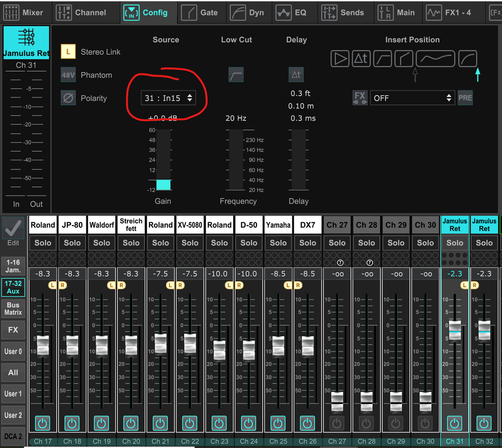Viewport: 502px width, 448px height.
Task: Adjust the Gain slider
Action: click(x=163, y=160)
